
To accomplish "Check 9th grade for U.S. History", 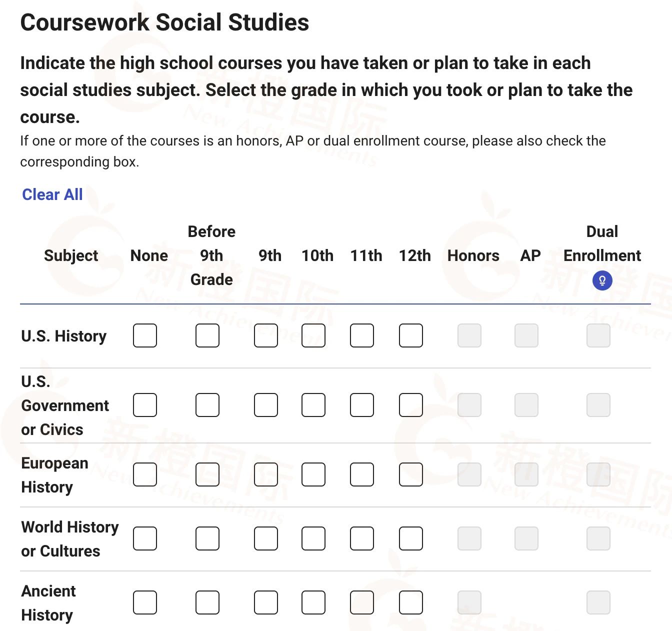I will 265,335.
